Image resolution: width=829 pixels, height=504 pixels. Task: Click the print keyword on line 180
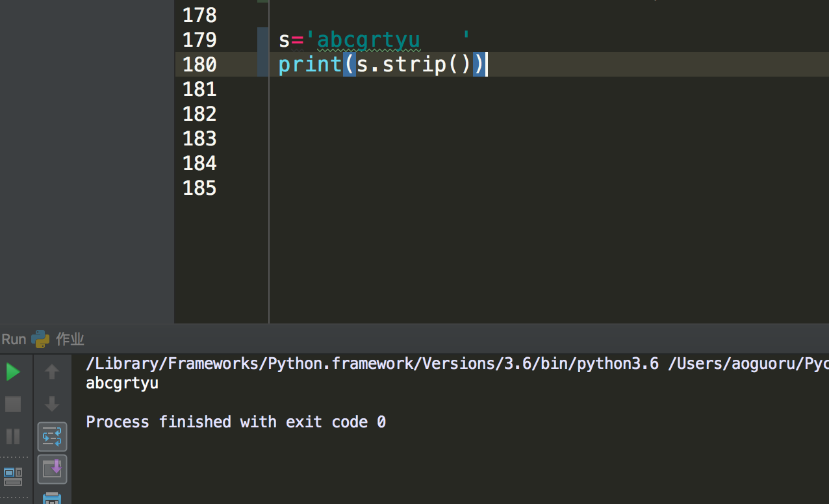(x=311, y=64)
